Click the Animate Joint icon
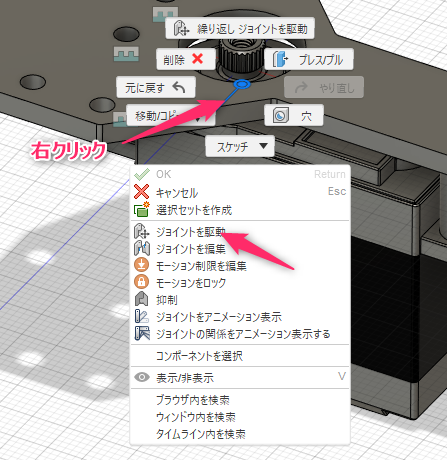447x460 pixels. 142,316
